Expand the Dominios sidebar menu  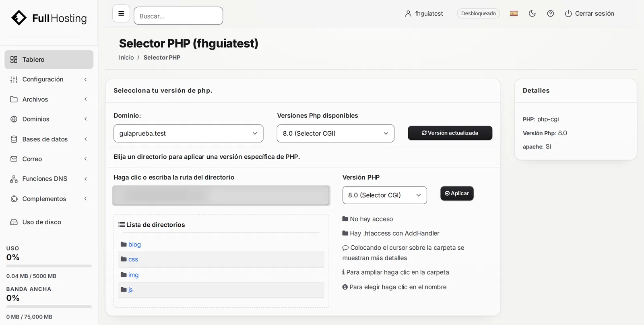(x=49, y=119)
